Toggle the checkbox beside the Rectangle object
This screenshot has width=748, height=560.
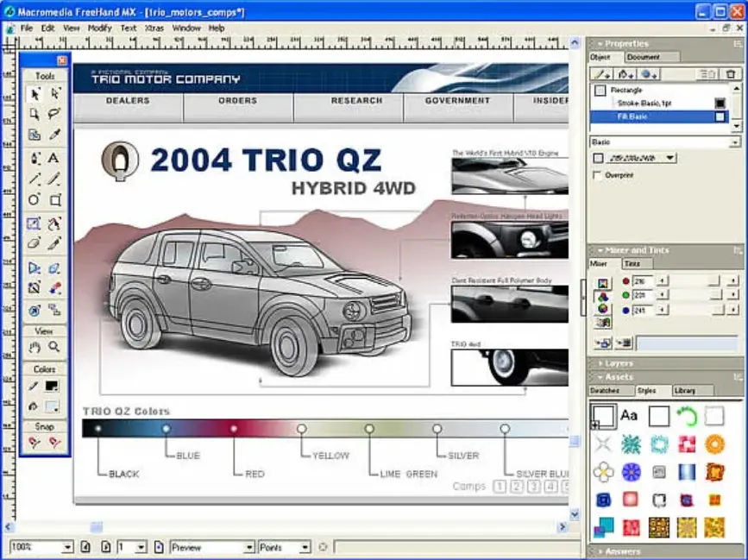click(599, 90)
